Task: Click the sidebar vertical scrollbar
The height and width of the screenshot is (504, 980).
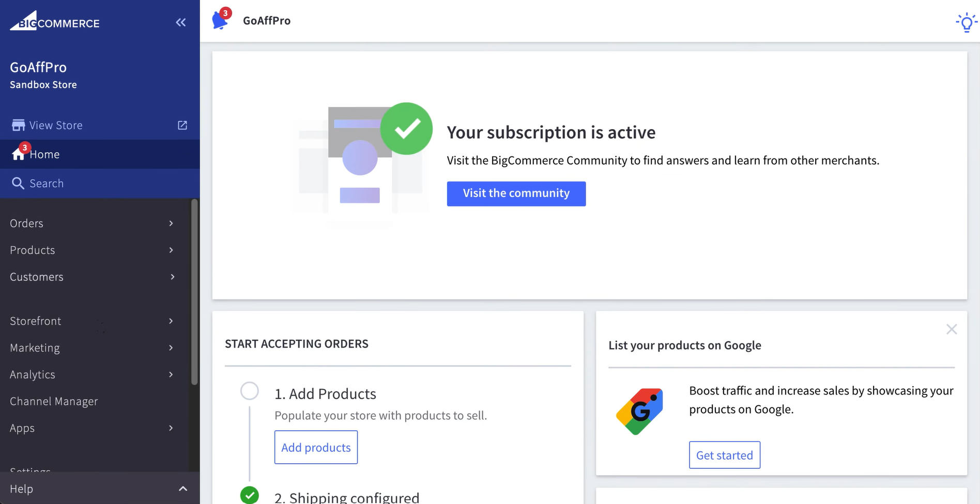Action: (194, 292)
